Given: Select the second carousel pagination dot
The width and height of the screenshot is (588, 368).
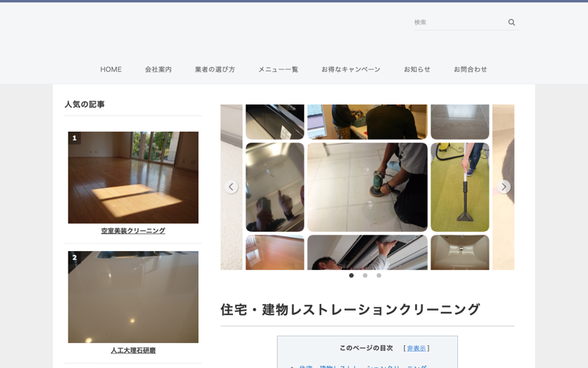Looking at the screenshot, I should (x=365, y=275).
